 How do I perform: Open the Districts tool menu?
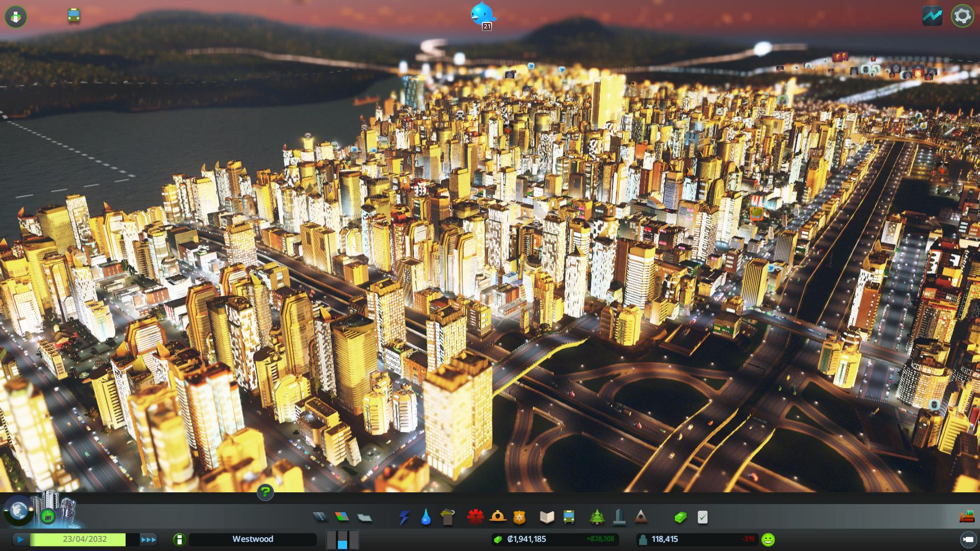point(364,517)
